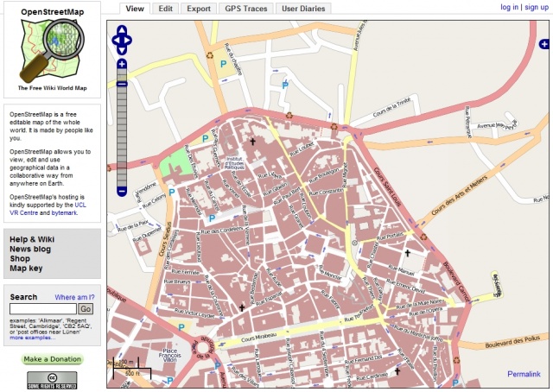Focus the Search text field
Screen dimensions: 553x392
click(x=43, y=309)
